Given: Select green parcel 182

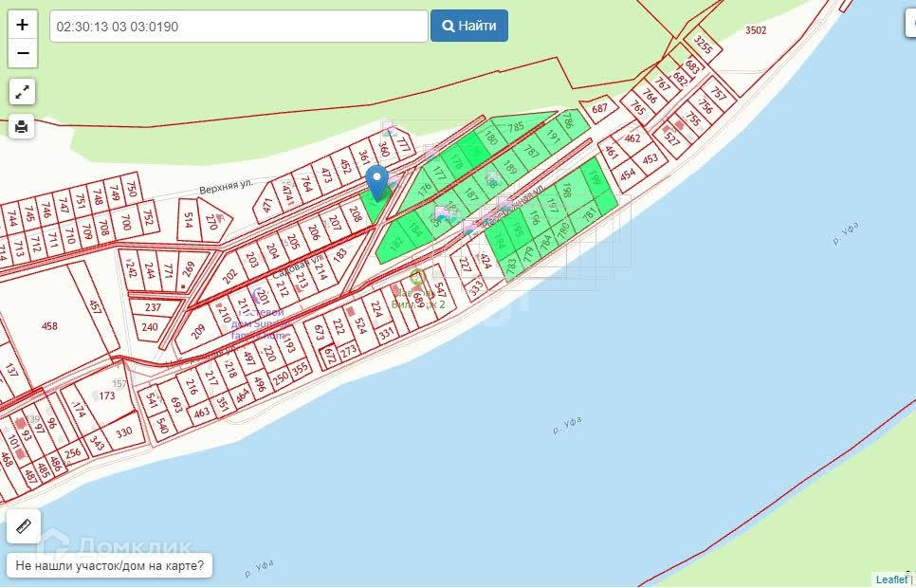Looking at the screenshot, I should tap(395, 242).
